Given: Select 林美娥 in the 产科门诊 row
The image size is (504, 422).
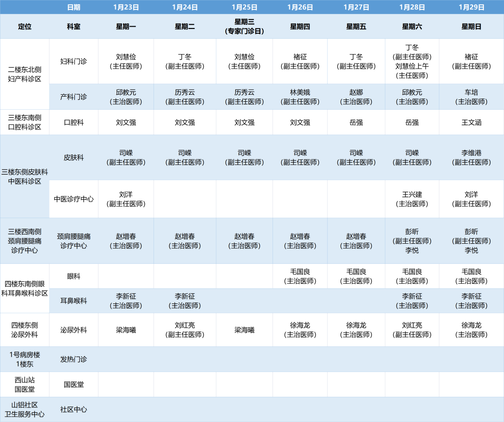Looking at the screenshot, I should [x=300, y=97].
